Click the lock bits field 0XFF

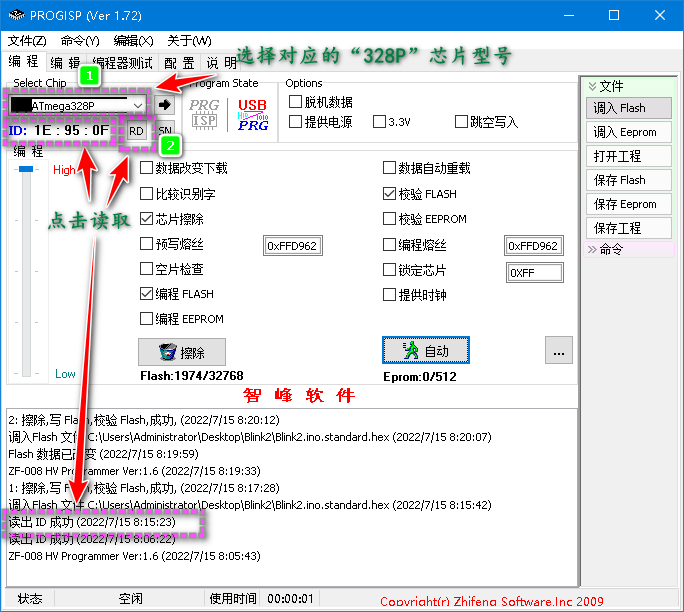[535, 273]
